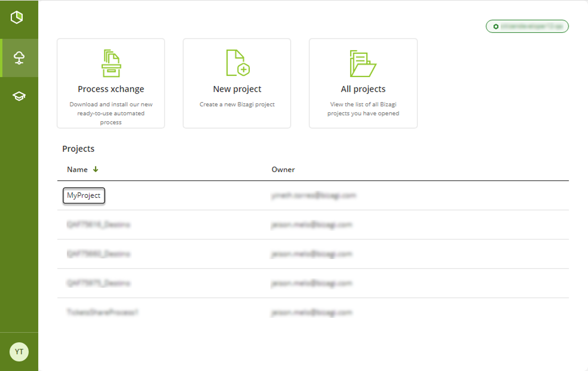588x371 pixels.
Task: Click the Projects section heading
Action: coord(79,149)
